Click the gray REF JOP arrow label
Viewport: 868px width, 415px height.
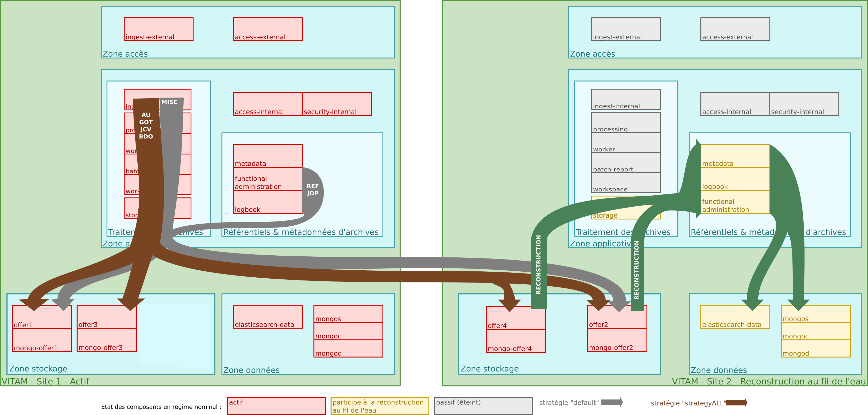(312, 190)
